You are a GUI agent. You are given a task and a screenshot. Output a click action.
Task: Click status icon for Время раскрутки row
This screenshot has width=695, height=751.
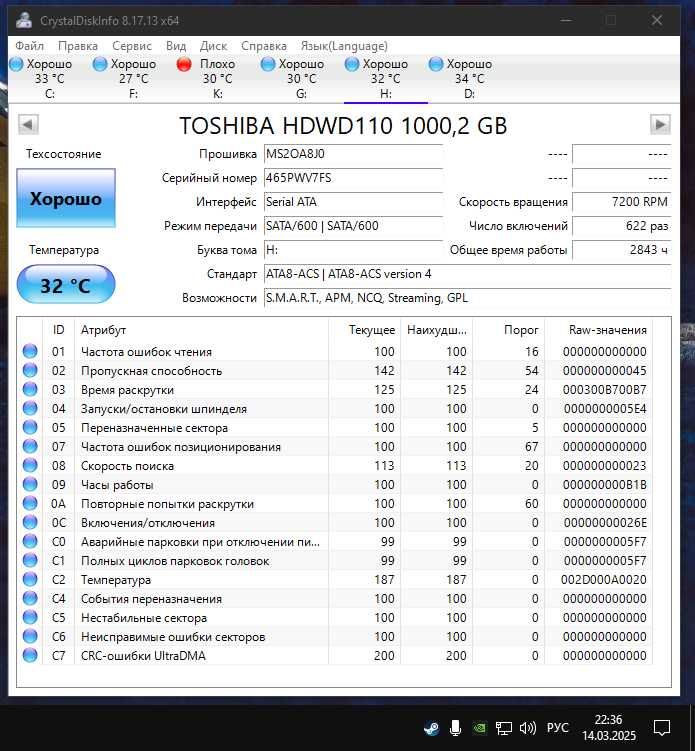click(x=30, y=389)
